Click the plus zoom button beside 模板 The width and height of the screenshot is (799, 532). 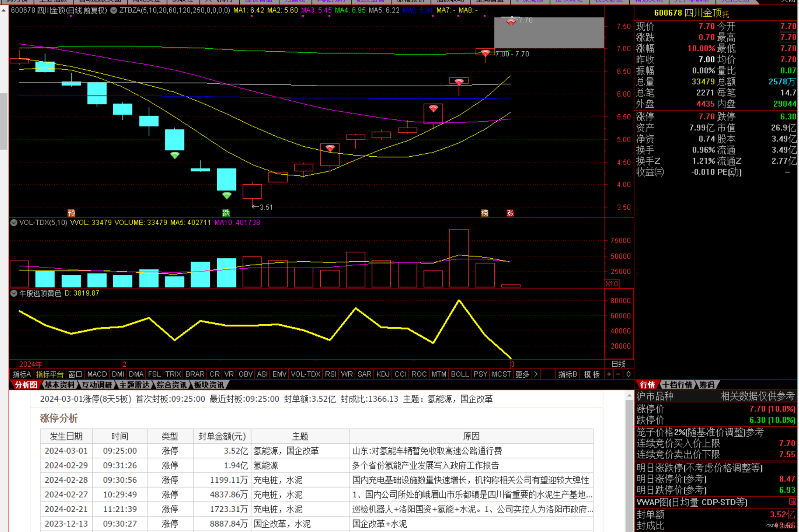click(x=609, y=374)
